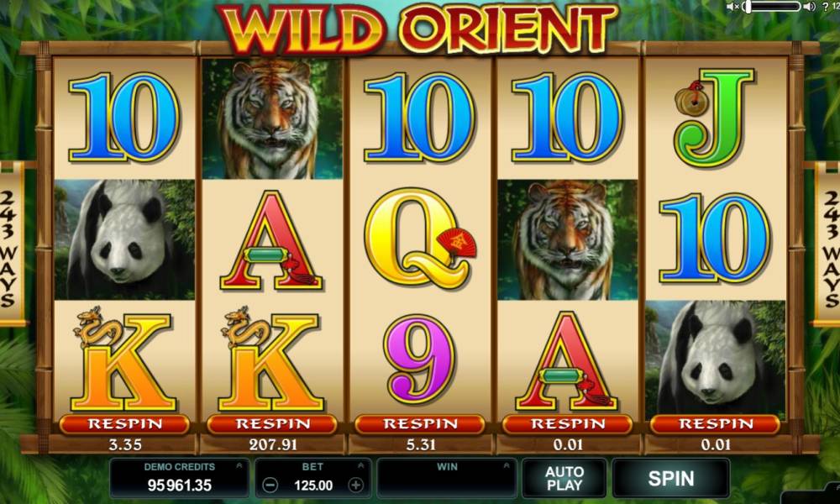Image resolution: width=840 pixels, height=504 pixels.
Task: Respin the fourth reel
Action: (568, 424)
